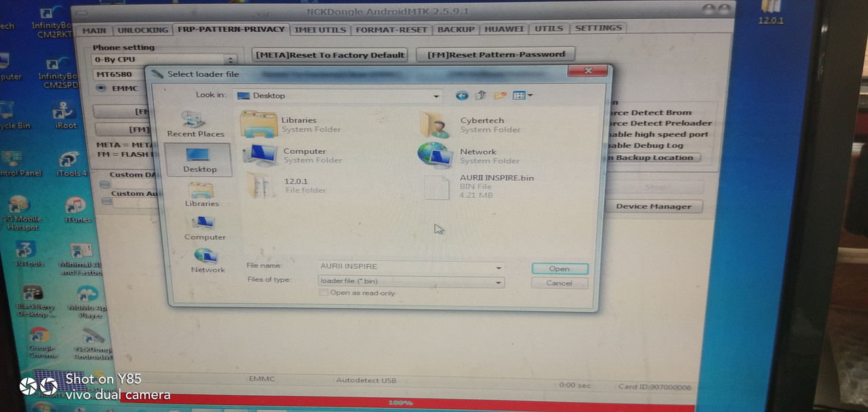Launch Google Chrome from desktop
This screenshot has height=412, width=868.
[x=41, y=343]
